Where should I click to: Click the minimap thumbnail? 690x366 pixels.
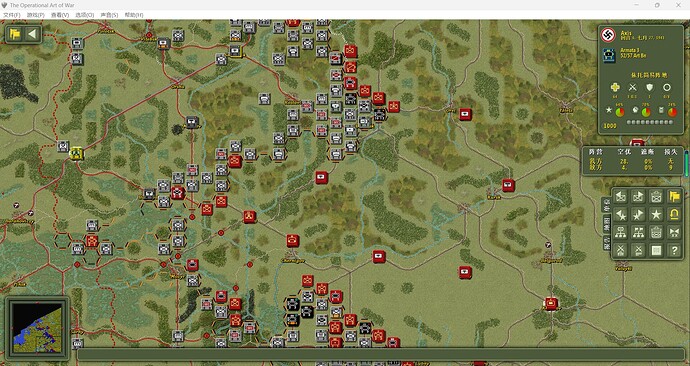point(37,328)
